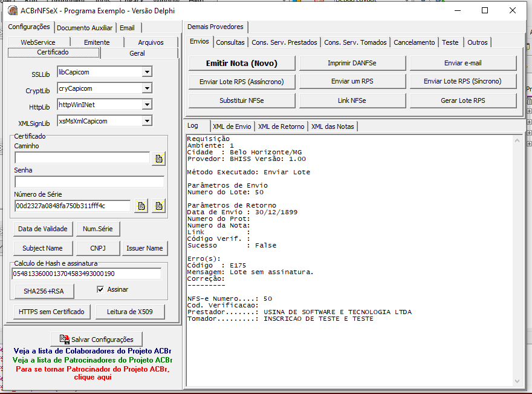Show the XML de Envio tab
The height and width of the screenshot is (394, 532).
tap(232, 126)
